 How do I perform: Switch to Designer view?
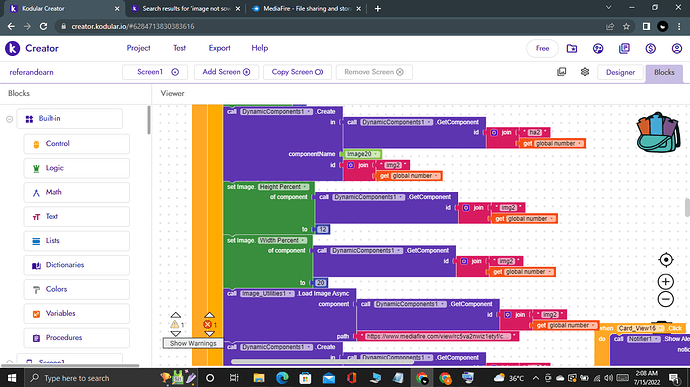(x=620, y=73)
